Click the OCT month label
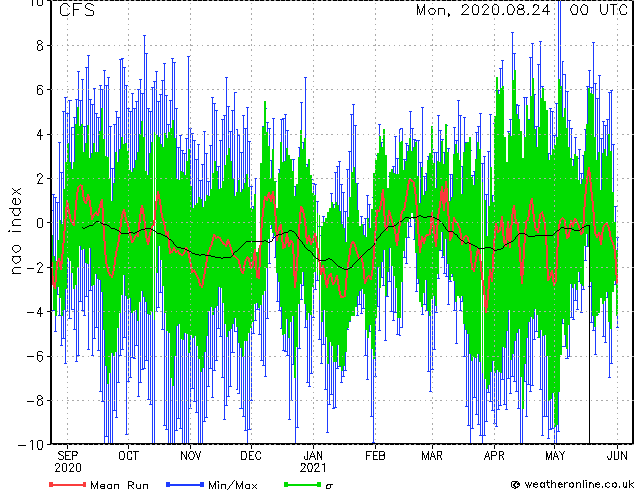634x490 pixels. coord(128,456)
